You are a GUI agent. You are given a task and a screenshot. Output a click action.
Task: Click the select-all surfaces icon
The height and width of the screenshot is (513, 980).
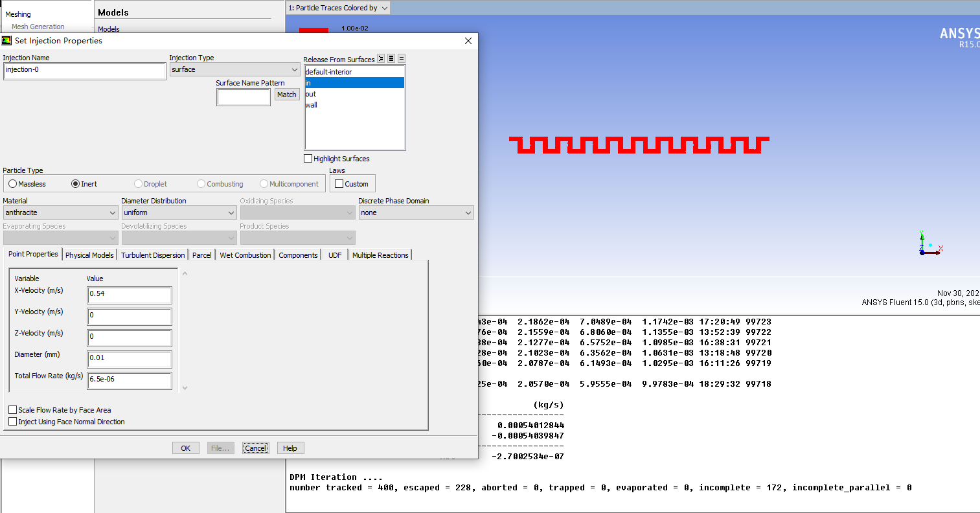pyautogui.click(x=391, y=59)
